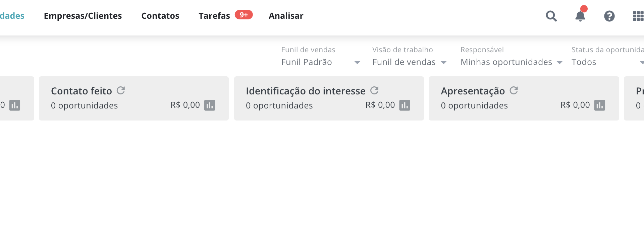Screen dimensions: 644x233
Task: Expand the Status da oportunidade Todos dropdown
Action: click(608, 62)
